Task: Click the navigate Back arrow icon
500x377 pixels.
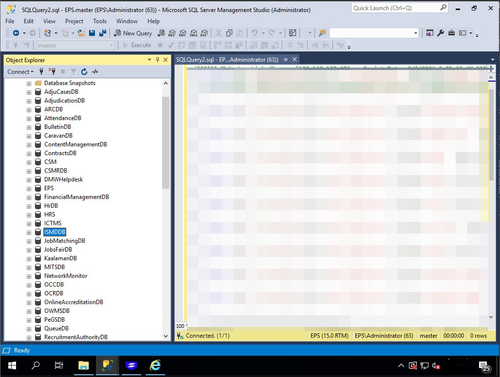Action: point(16,33)
